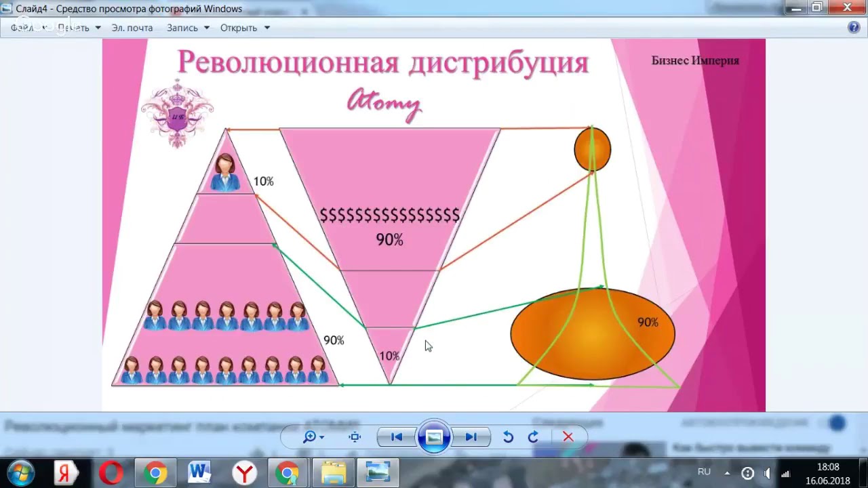The width and height of the screenshot is (868, 488).
Task: Expand the Печать dropdown arrow
Action: (98, 28)
